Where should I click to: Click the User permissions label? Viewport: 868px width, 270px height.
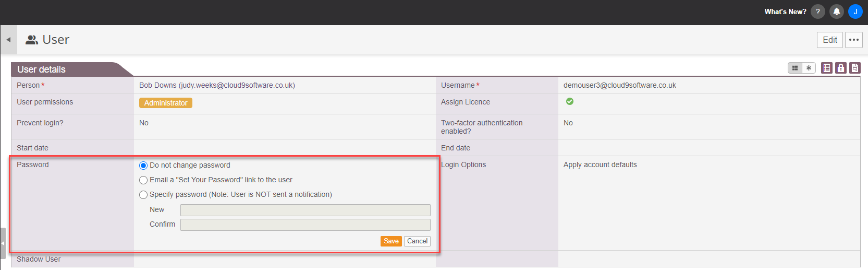coord(45,102)
